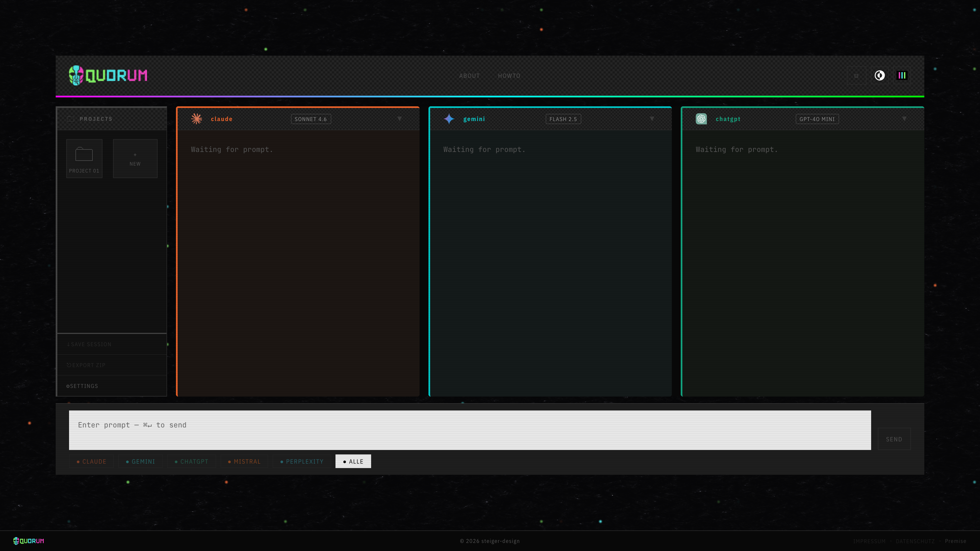Click the claude panel title text
The image size is (980, 551).
tap(222, 119)
